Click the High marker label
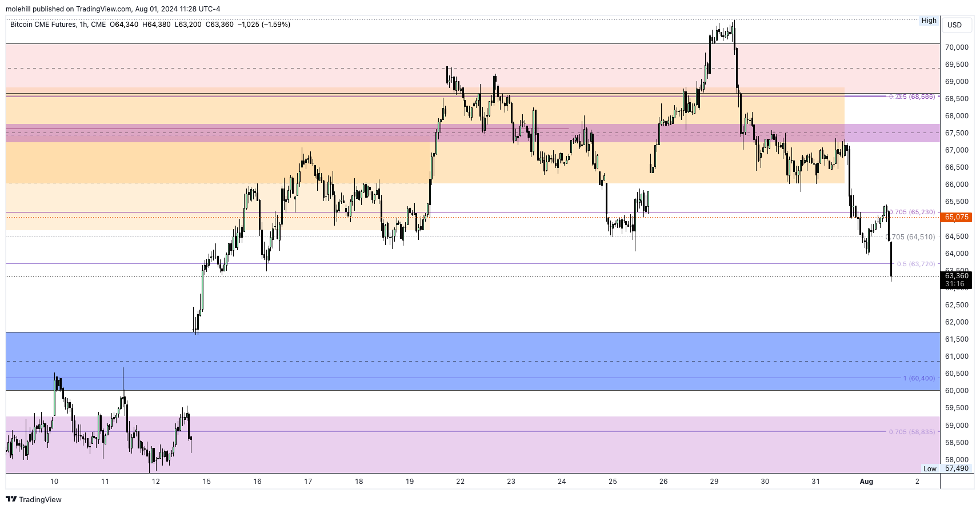Screen dimensions: 980x509 click(x=929, y=21)
